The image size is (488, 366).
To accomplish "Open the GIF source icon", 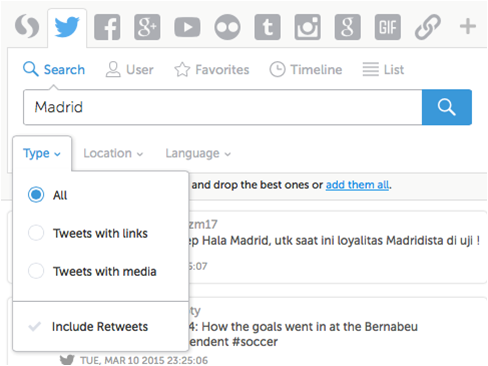I will pyautogui.click(x=388, y=27).
